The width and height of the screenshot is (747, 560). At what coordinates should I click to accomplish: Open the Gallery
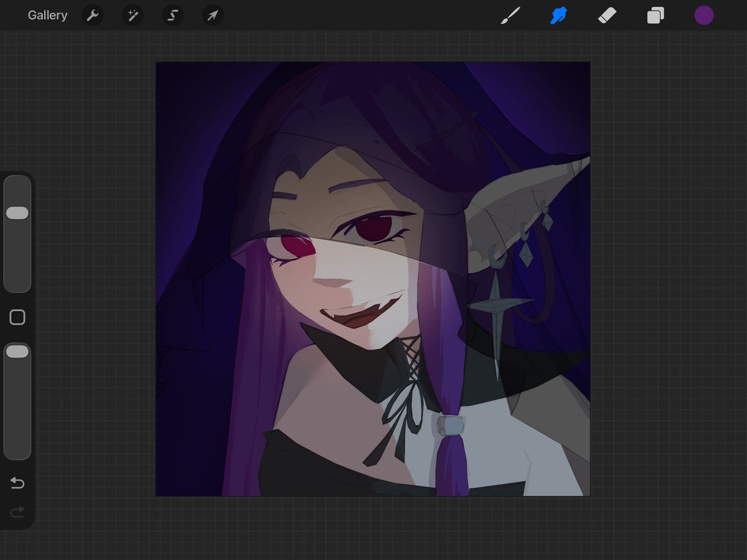point(47,15)
